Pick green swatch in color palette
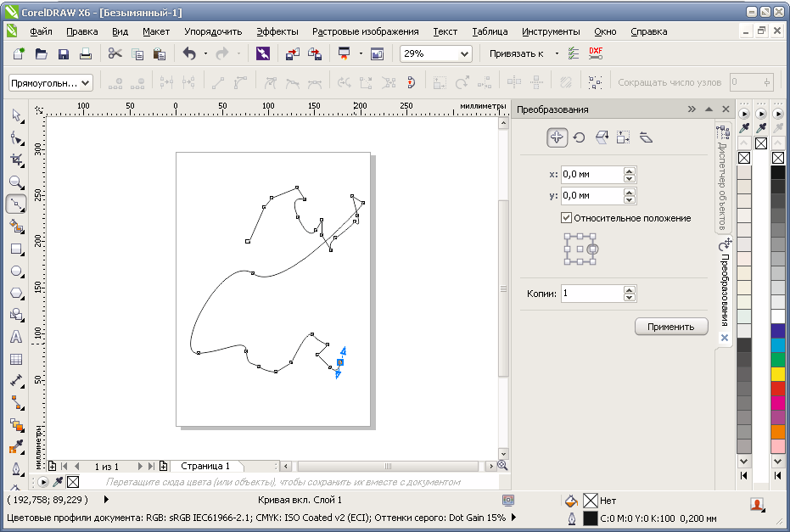The height and width of the screenshot is (532, 790). pos(778,359)
